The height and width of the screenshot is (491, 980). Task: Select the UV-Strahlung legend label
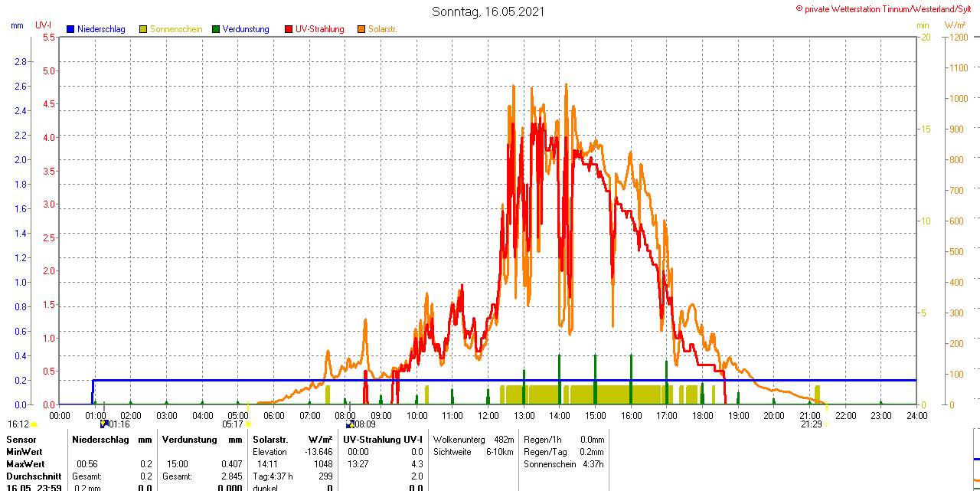(x=319, y=29)
